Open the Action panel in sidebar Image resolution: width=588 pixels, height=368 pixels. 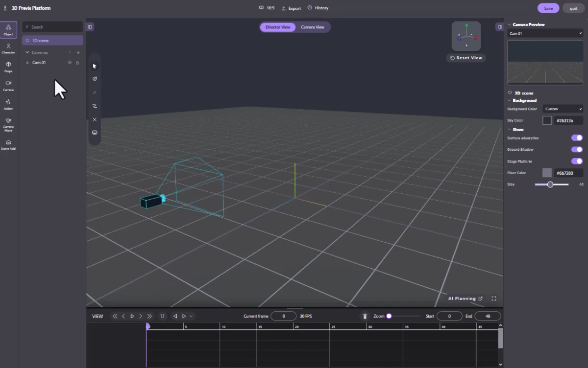8,104
